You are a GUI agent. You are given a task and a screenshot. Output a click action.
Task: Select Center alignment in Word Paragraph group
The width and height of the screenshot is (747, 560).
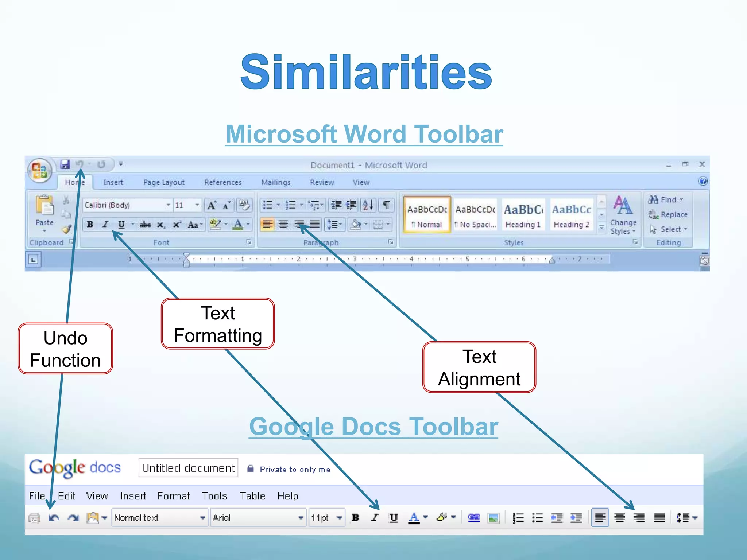tap(283, 224)
